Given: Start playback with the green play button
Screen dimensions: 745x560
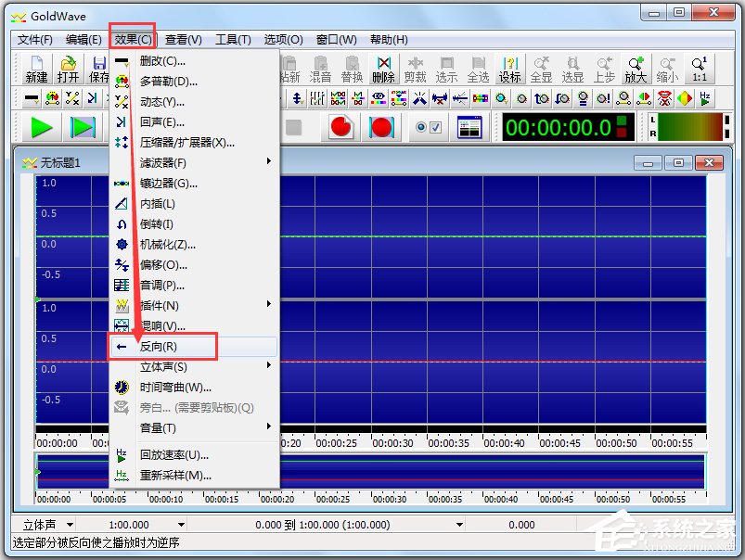Looking at the screenshot, I should click(42, 127).
